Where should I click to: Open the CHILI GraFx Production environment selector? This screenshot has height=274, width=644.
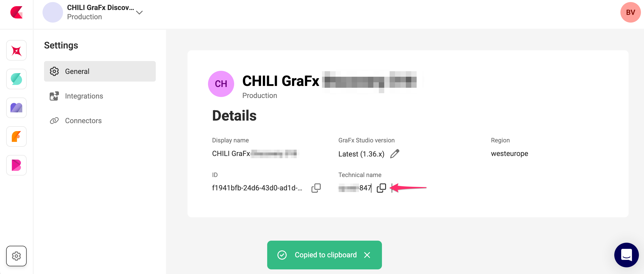(x=100, y=12)
